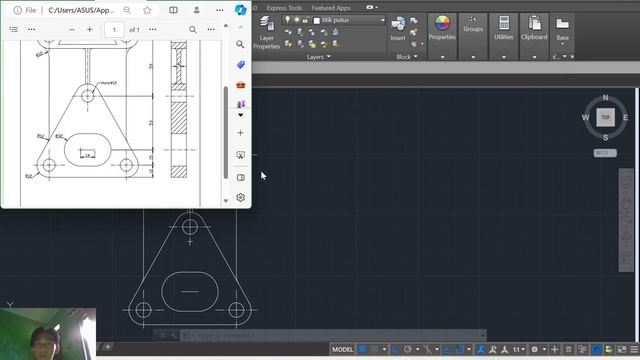640x360 pixels.
Task: Toggle clean screen icon in status bar
Action: (x=622, y=349)
